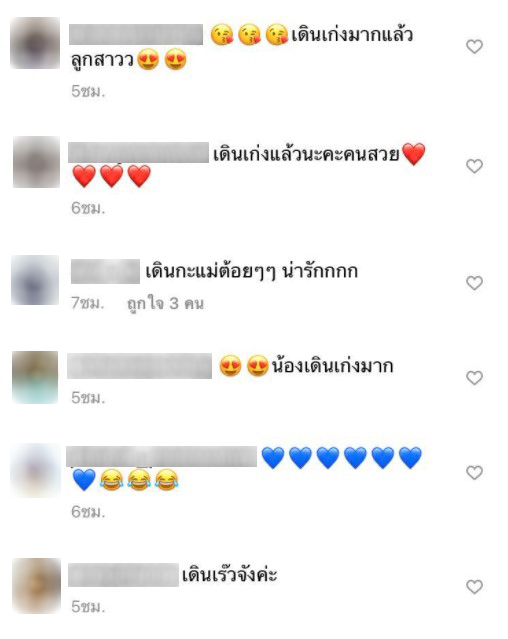Open blurred username before 'เดินเก่งมากแล้ว'

(x=136, y=35)
